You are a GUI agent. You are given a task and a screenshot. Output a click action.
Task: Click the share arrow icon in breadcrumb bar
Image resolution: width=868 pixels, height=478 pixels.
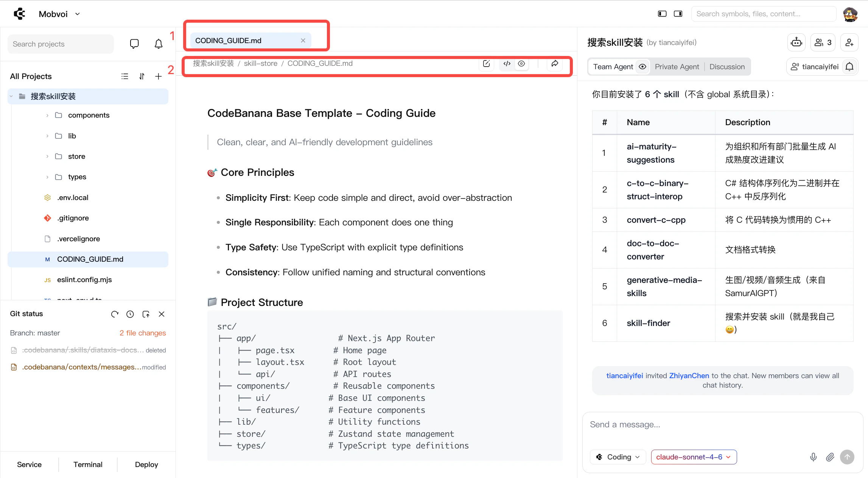pos(555,64)
